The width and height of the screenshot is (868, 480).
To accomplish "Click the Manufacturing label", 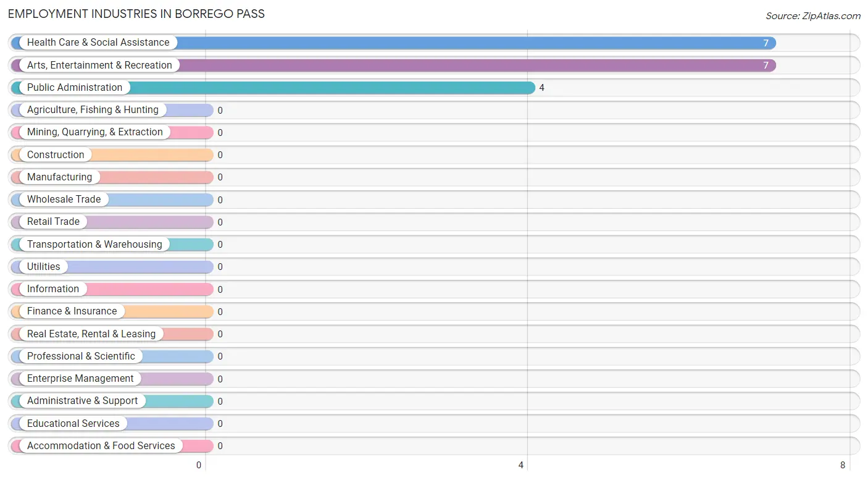I will point(59,177).
